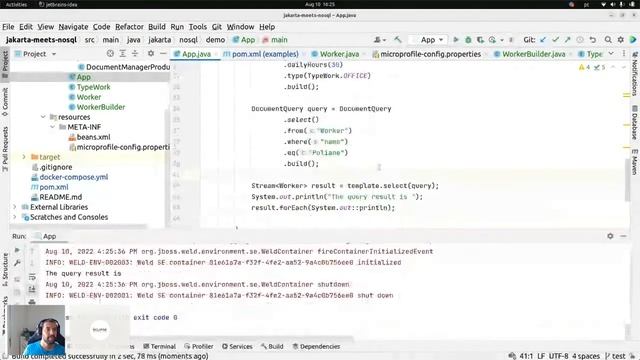Switch to the pom.xml (examples) tab
This screenshot has width=640, height=360.
coord(261,54)
